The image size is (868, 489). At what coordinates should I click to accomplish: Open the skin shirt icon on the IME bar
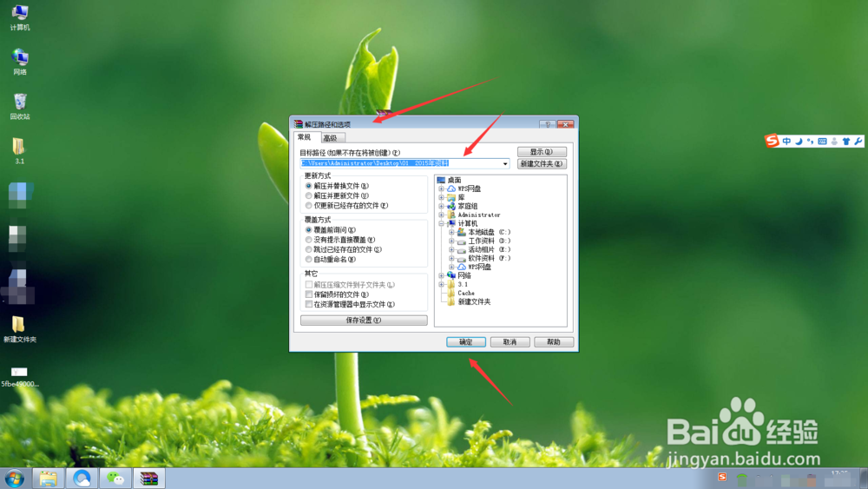tap(845, 142)
